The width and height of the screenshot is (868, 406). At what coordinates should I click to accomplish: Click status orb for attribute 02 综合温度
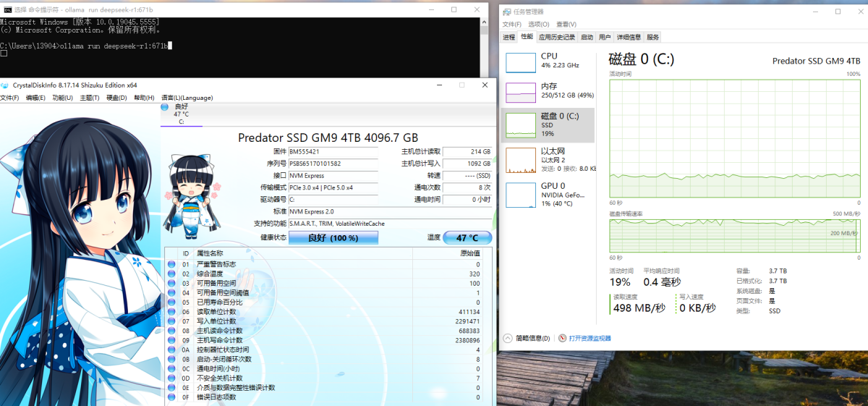click(171, 274)
